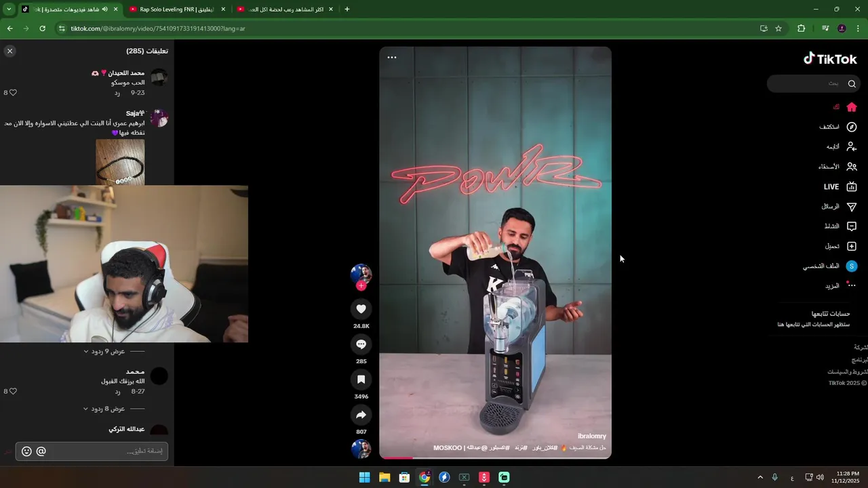Click the address bar URL
This screenshot has height=488, width=868.
click(x=158, y=28)
